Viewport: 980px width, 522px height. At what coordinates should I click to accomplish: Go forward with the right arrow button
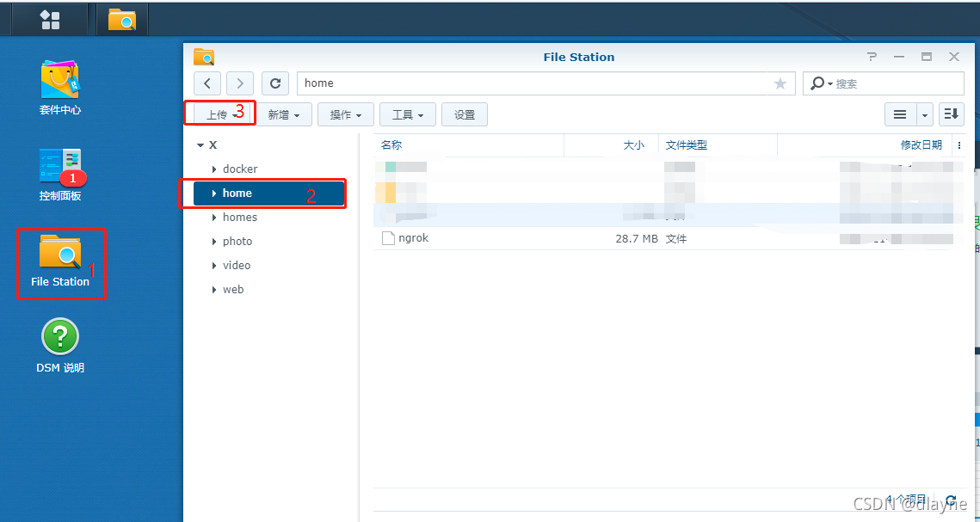point(240,83)
